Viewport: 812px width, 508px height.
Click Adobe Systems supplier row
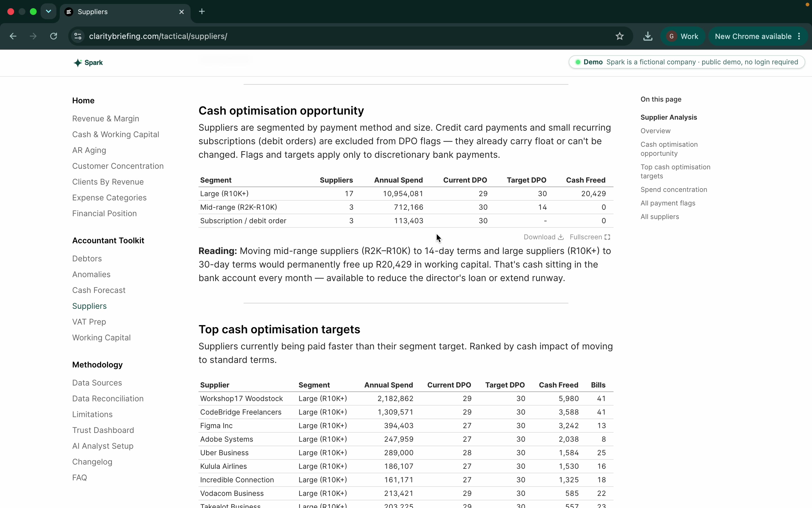point(406,439)
